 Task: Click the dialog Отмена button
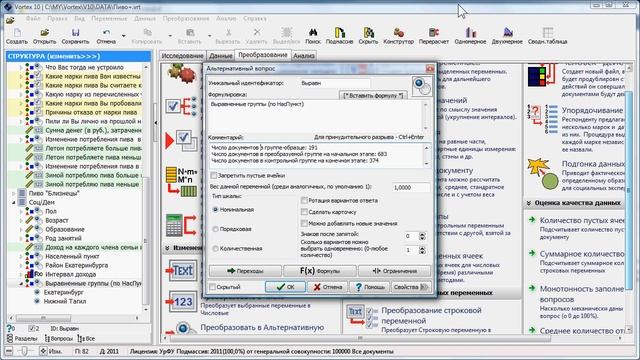[x=327, y=287]
